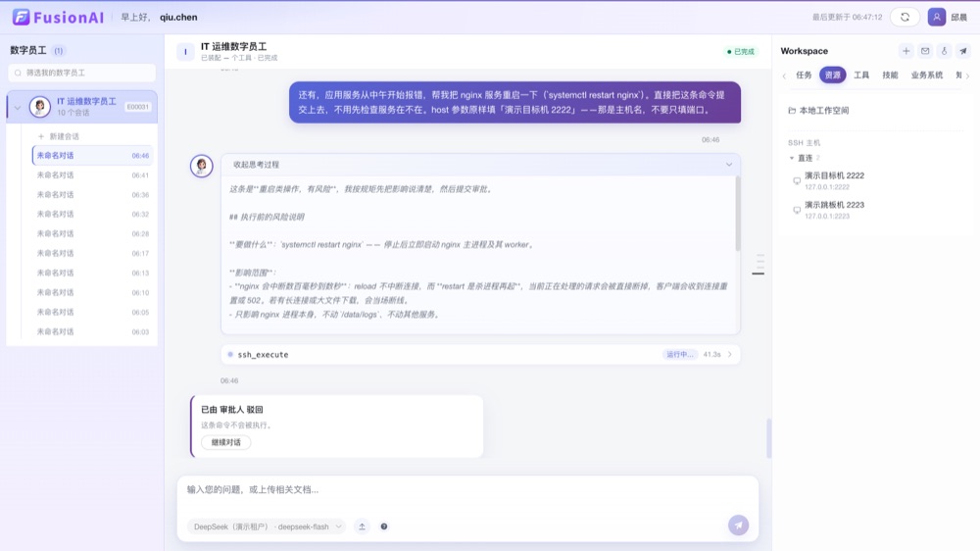Click the monitor icon for 演示目标机 2222
980x551 pixels.
(x=796, y=180)
